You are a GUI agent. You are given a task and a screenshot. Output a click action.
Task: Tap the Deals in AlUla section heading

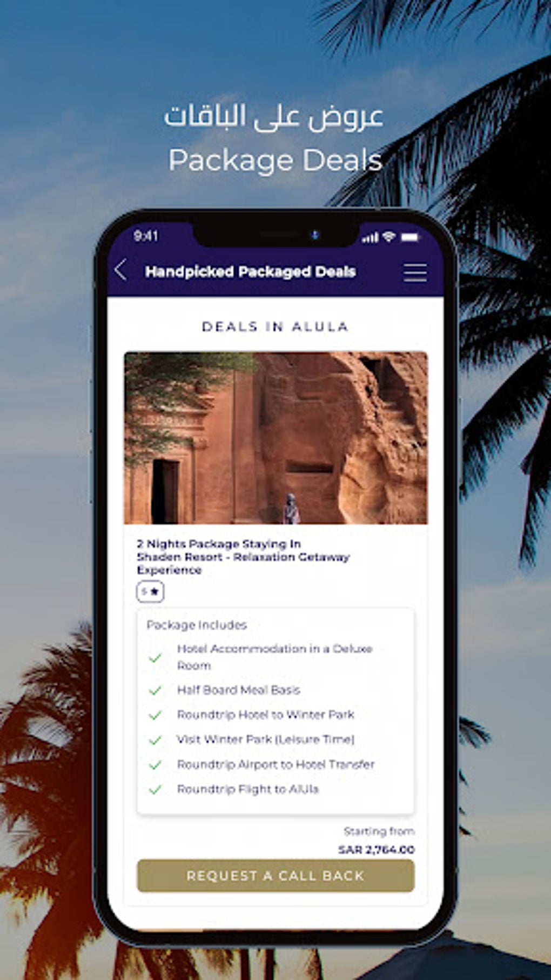275,326
